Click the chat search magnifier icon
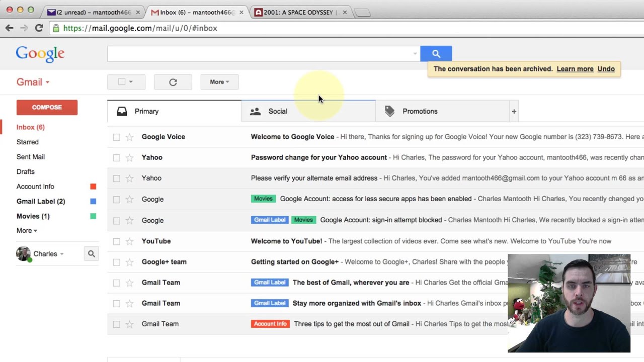The height and width of the screenshot is (362, 644). (x=92, y=254)
